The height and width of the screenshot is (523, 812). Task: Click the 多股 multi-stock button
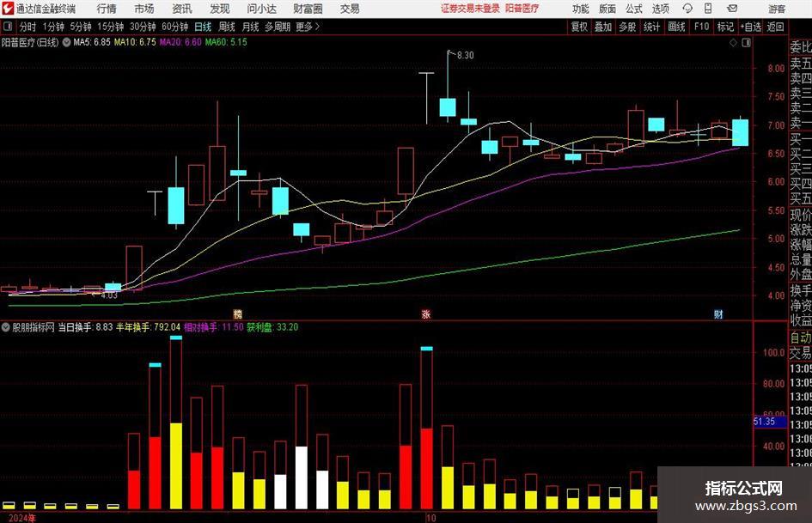[627, 27]
